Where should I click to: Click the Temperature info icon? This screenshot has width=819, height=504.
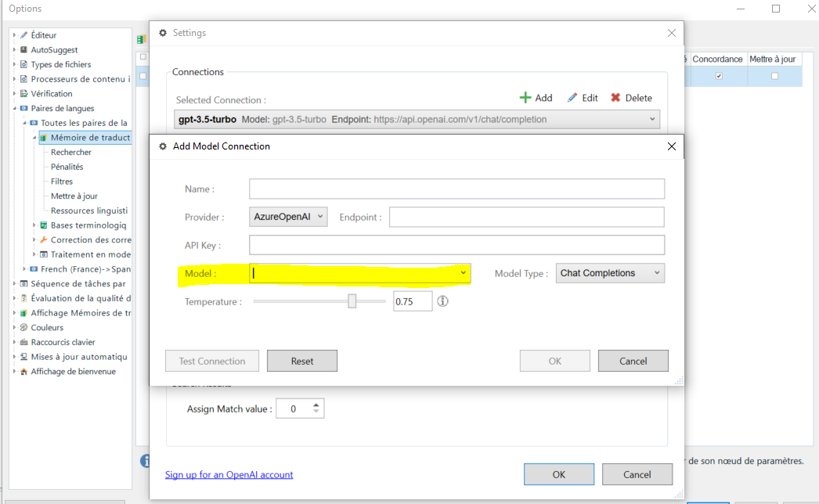[x=442, y=301]
